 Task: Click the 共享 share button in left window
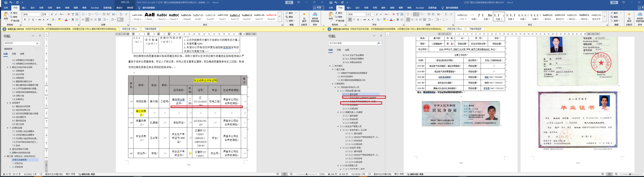click(318, 8)
